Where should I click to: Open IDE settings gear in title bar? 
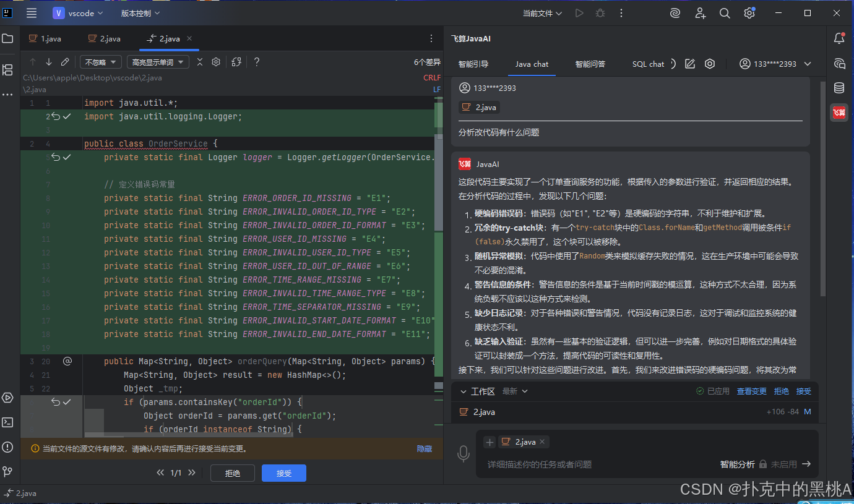[x=749, y=13]
